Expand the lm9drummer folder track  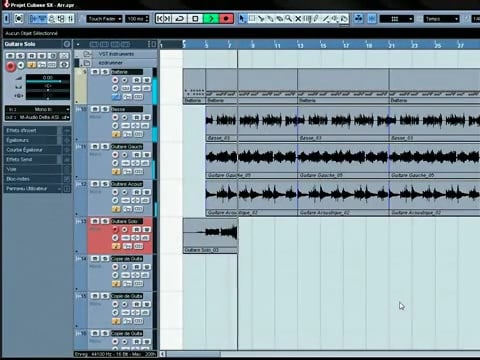[87, 63]
